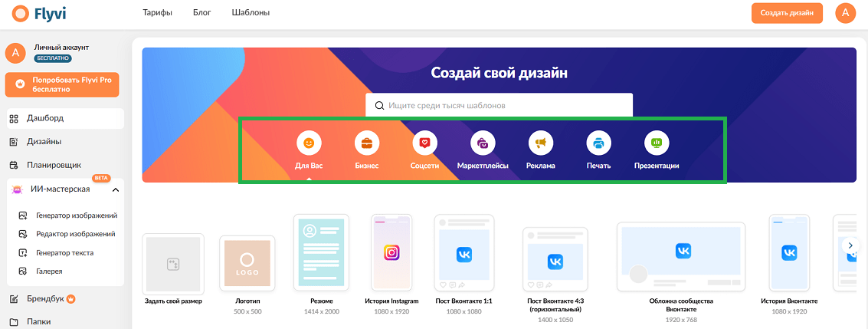Screen dimensions: 868x329
Task: Click the Маркетплейсы tab label
Action: [483, 166]
